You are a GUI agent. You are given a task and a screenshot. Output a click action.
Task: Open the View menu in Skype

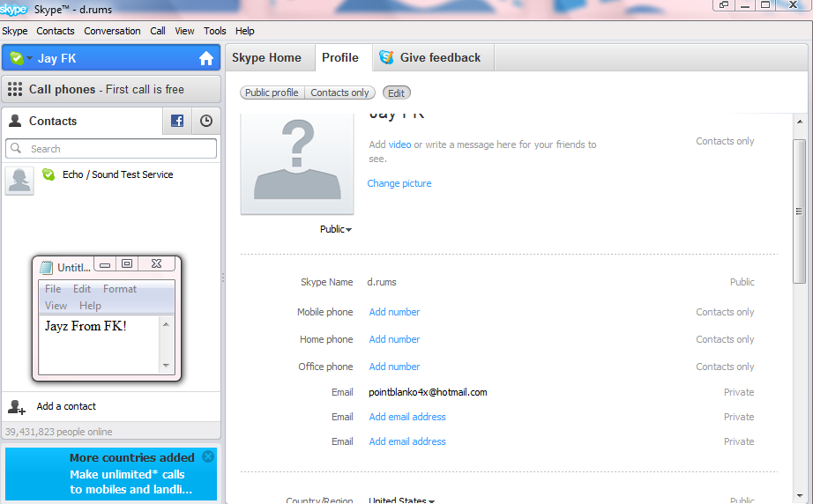click(184, 31)
